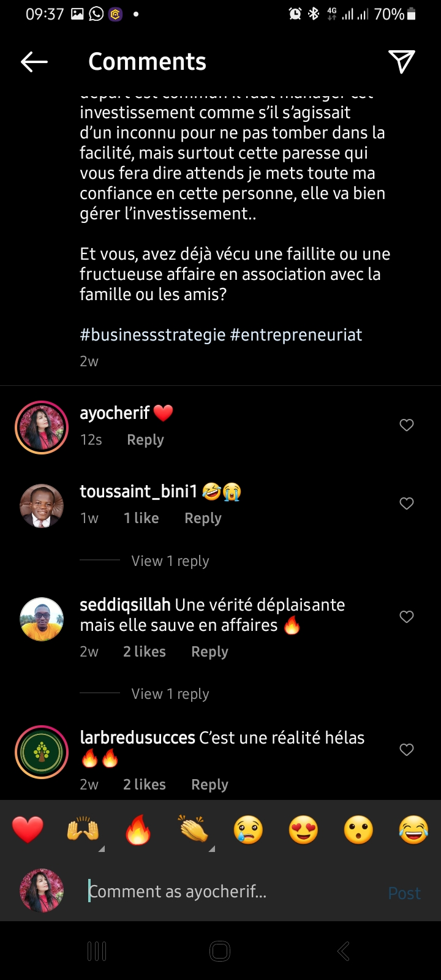This screenshot has width=441, height=980.
Task: Insert the red heart quick emoji
Action: pyautogui.click(x=28, y=831)
